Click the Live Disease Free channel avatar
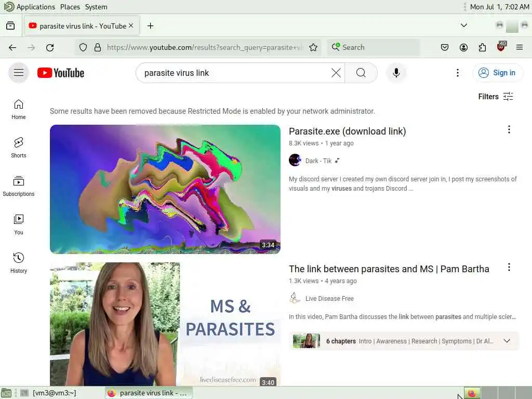Viewport: 532px width, 399px height. pos(295,298)
